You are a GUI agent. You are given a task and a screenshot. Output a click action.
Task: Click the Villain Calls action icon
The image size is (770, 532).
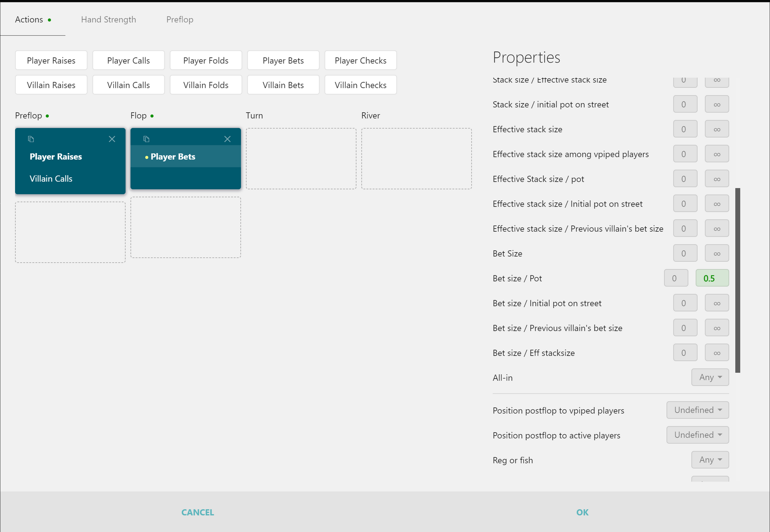(x=128, y=85)
